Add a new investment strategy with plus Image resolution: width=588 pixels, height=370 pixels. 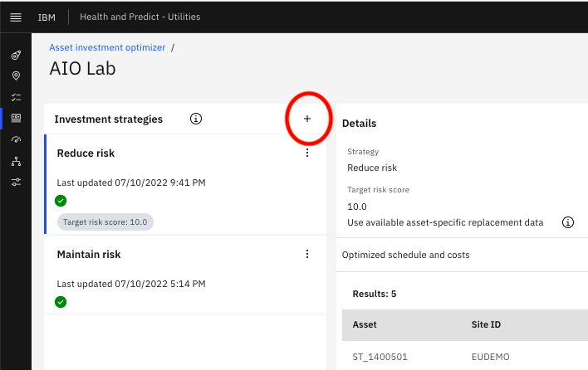click(307, 119)
